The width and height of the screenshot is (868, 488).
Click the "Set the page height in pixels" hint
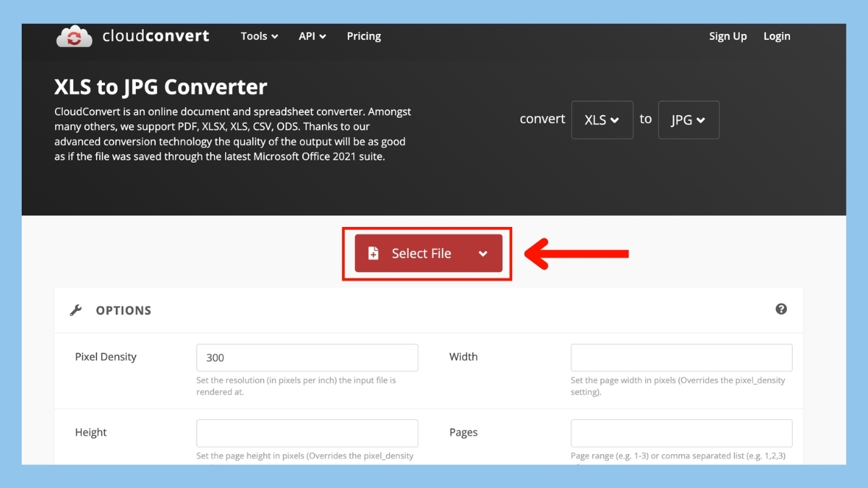[305, 456]
